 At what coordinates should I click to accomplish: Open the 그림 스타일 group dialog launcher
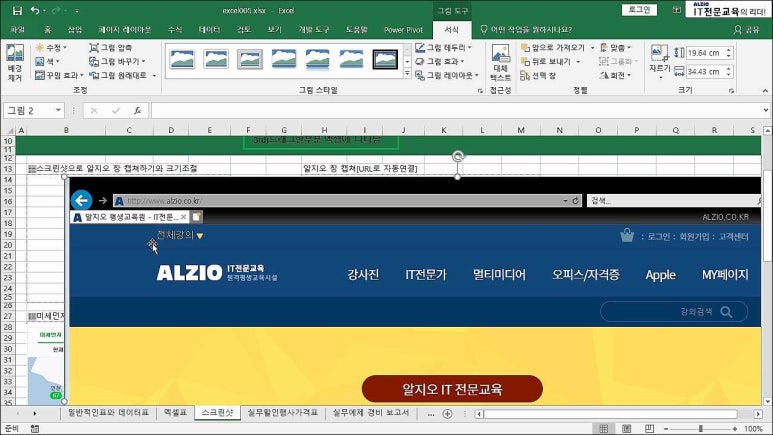click(480, 91)
